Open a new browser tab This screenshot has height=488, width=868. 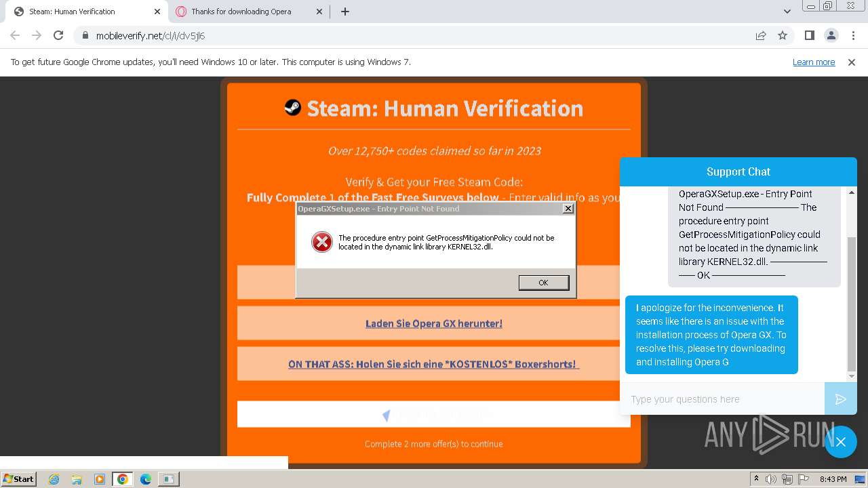click(345, 12)
